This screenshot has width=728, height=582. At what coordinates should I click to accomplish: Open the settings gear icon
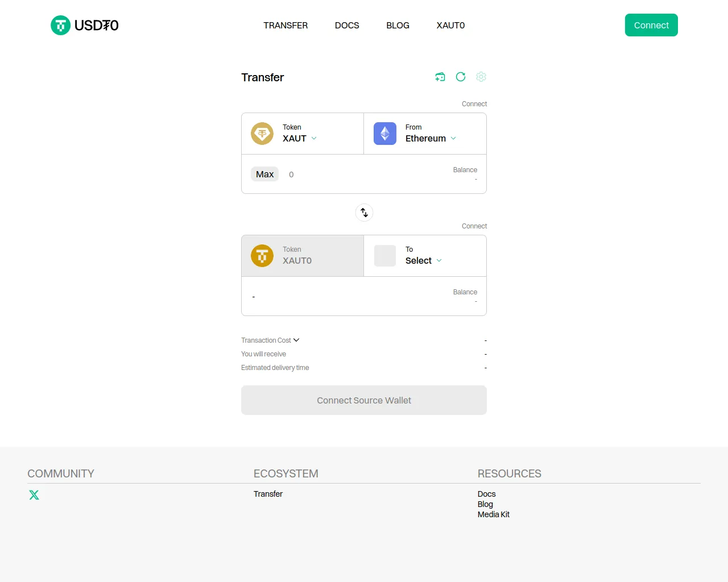[x=481, y=77]
